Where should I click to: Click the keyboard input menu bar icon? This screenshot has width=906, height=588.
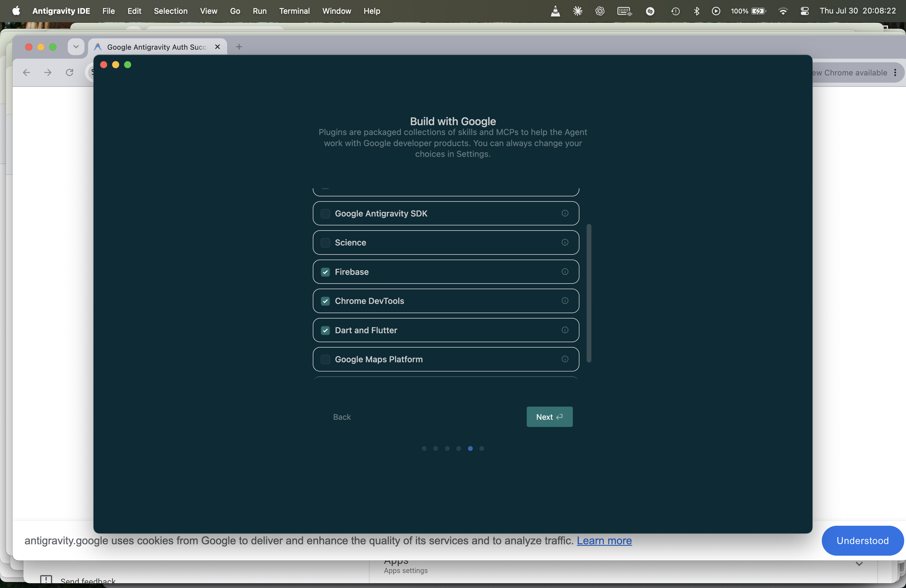point(624,11)
